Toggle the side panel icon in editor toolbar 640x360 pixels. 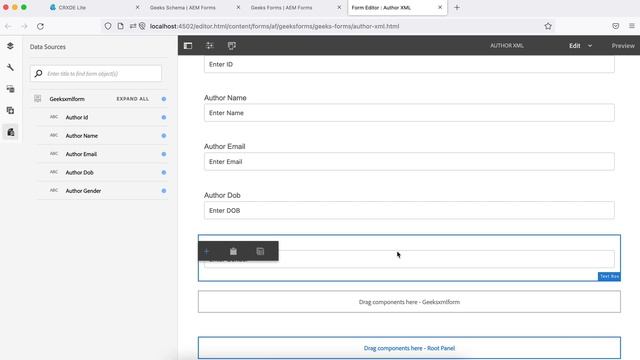pos(188,46)
